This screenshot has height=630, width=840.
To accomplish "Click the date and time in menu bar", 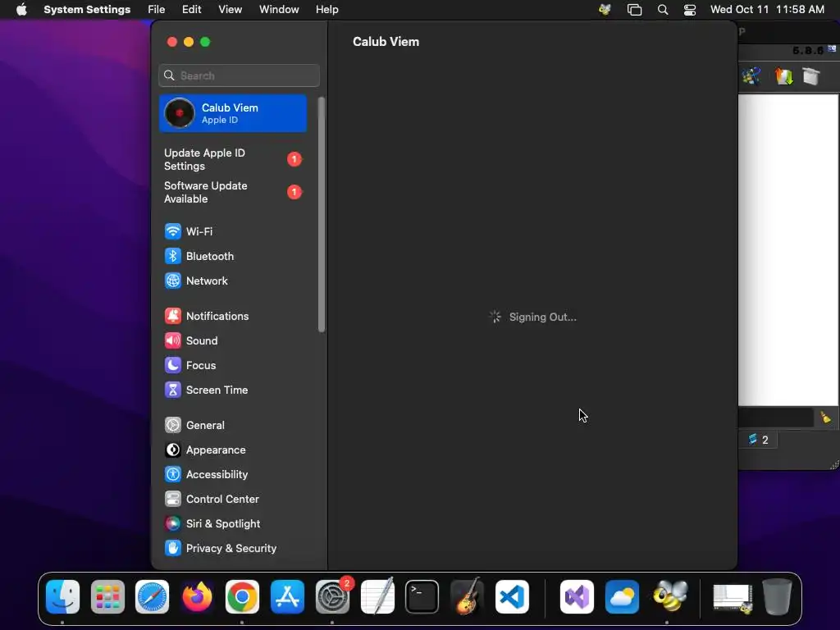I will 767,10.
